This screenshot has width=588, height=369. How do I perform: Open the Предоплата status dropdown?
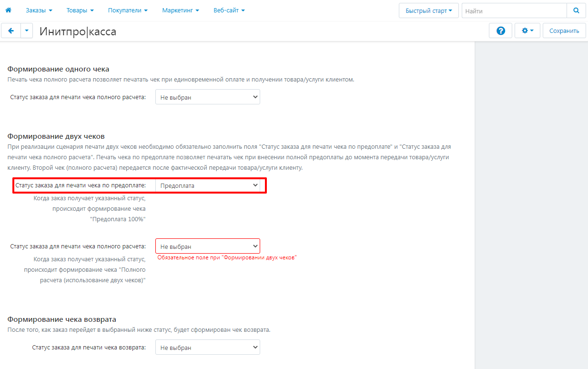(x=208, y=185)
